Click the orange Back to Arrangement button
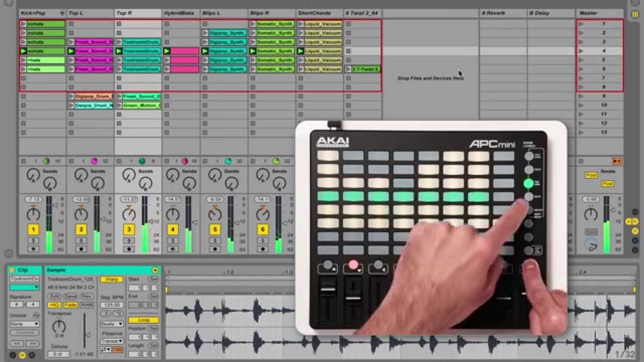Viewport: 644px width, 362px height. click(616, 161)
